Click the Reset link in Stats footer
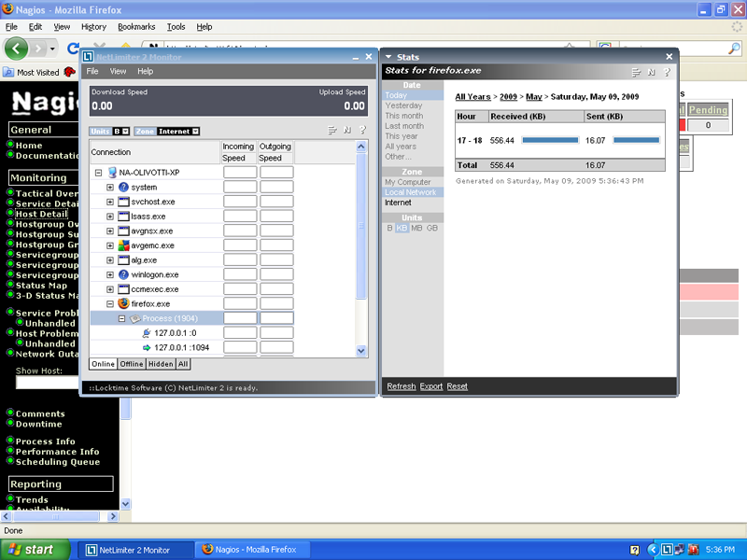 457,386
